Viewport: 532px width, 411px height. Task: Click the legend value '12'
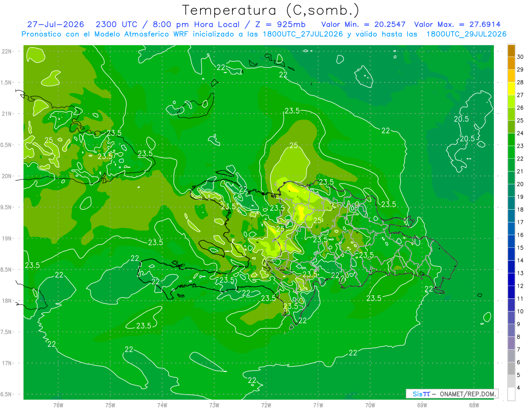click(520, 286)
